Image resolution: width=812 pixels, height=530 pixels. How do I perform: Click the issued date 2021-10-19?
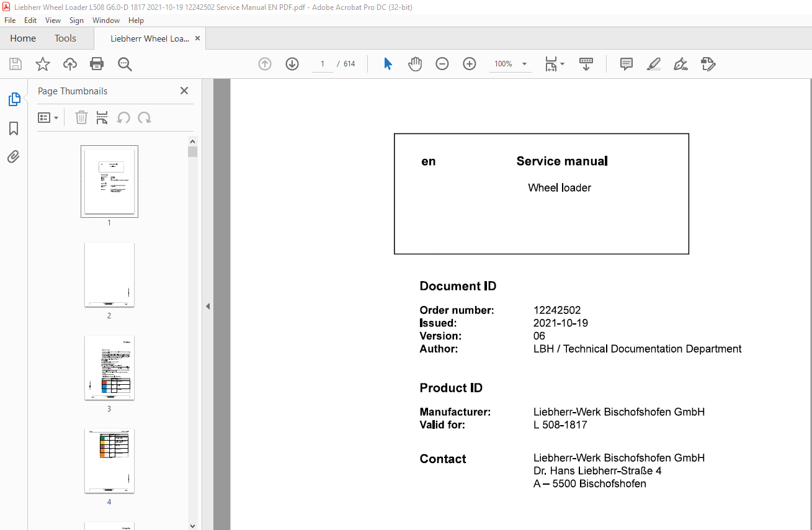click(561, 323)
